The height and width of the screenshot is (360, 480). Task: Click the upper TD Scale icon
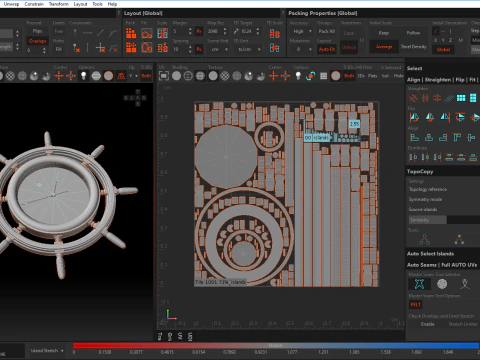click(x=275, y=33)
